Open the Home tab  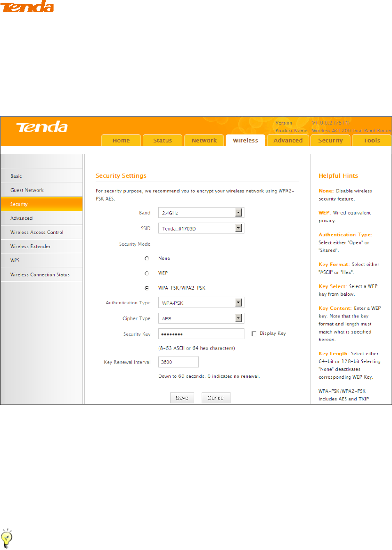[x=121, y=140]
